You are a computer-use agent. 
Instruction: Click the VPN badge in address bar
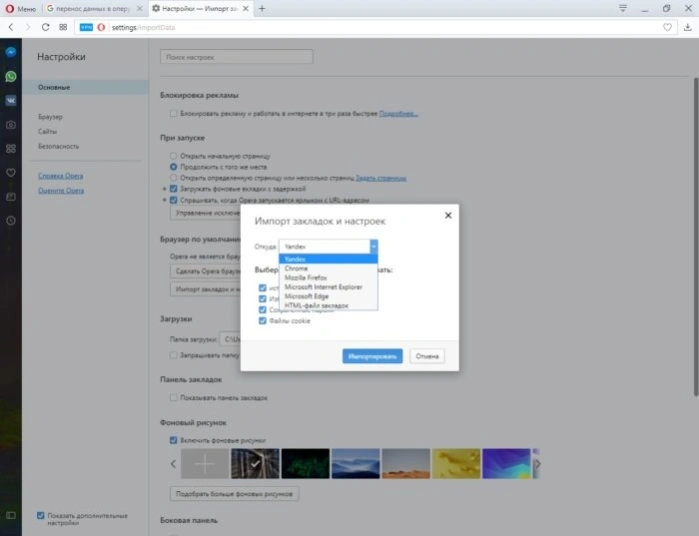(x=86, y=27)
